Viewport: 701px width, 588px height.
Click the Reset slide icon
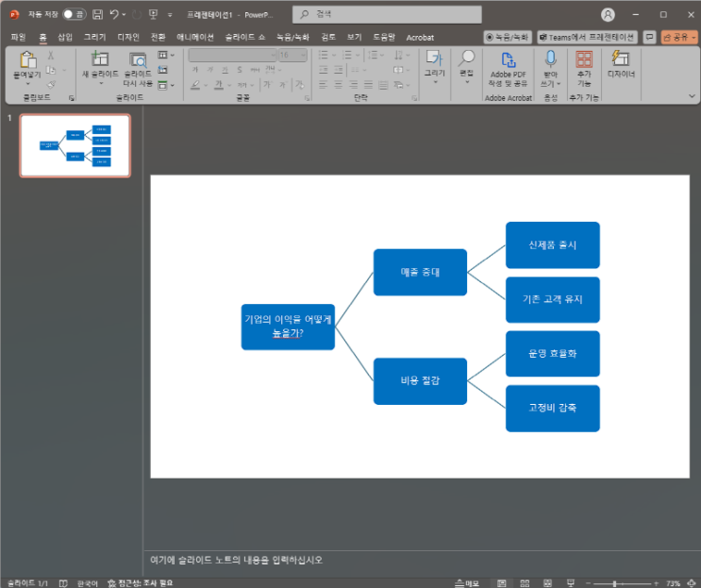point(162,70)
